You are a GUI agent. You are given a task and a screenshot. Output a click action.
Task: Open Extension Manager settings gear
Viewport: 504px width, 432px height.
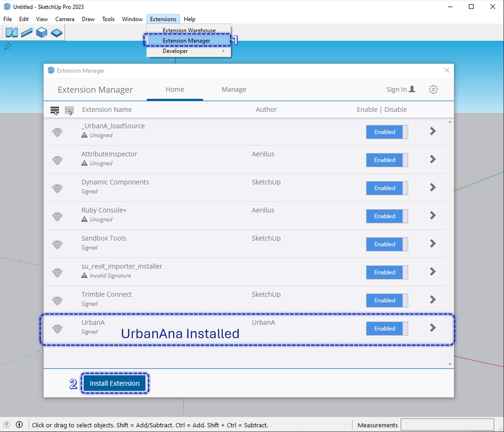pos(433,90)
